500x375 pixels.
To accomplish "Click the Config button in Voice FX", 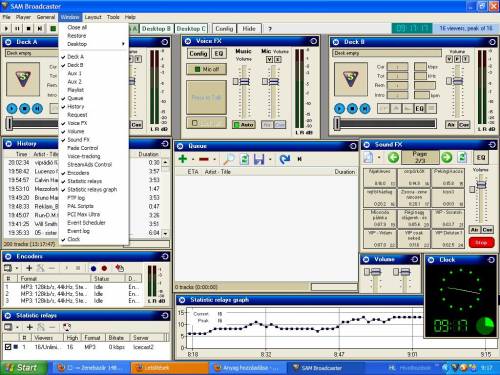I will pos(198,53).
